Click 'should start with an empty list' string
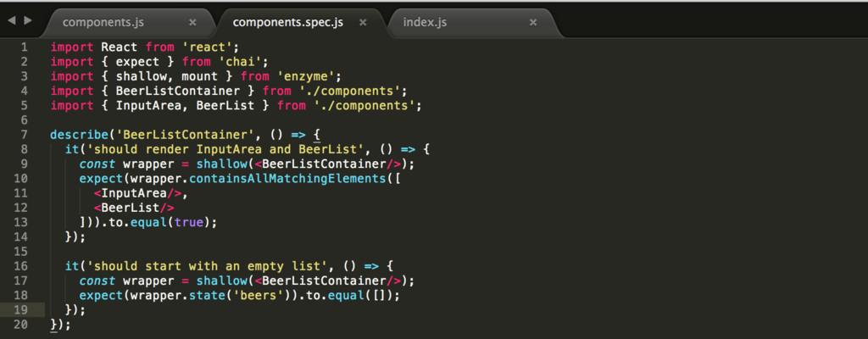 tap(208, 266)
